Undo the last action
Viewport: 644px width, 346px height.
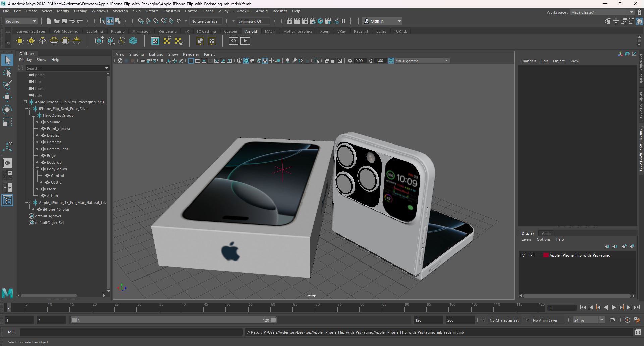(x=72, y=21)
